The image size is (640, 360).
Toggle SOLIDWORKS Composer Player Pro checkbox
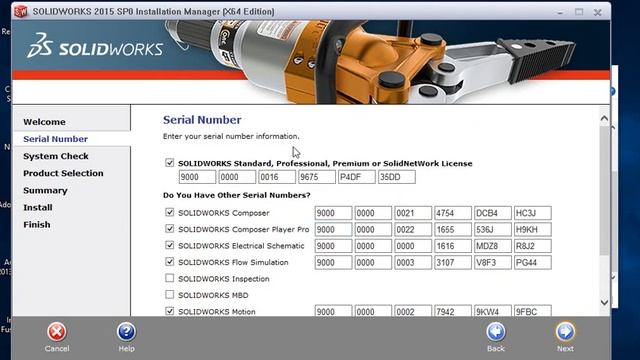point(169,229)
